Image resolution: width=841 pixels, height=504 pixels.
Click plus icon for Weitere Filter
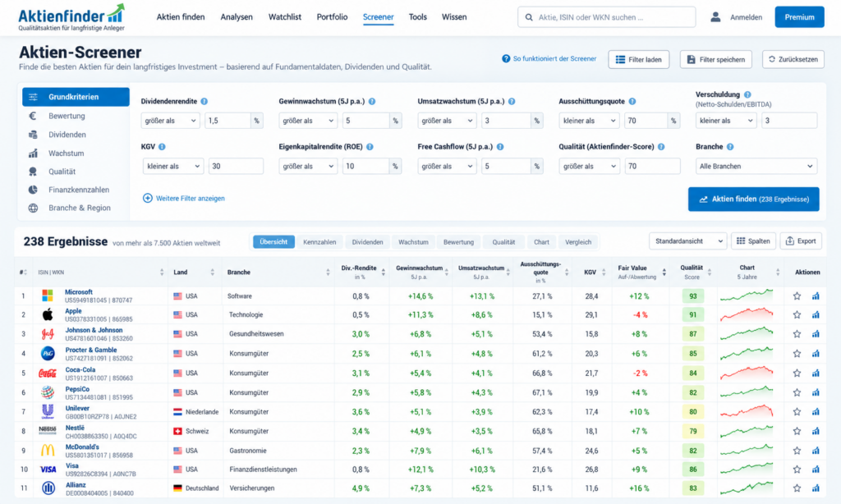[148, 199]
